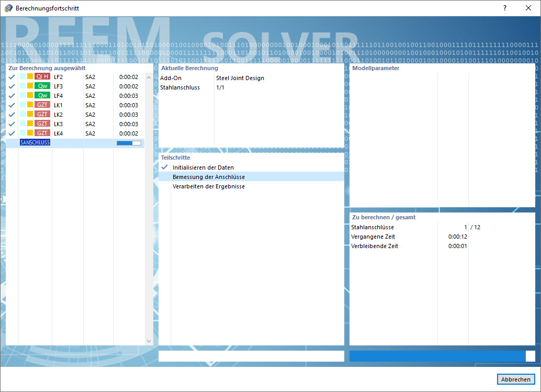Click the empty partial progress bar at bottom center
The height and width of the screenshot is (392, 541).
[251, 356]
